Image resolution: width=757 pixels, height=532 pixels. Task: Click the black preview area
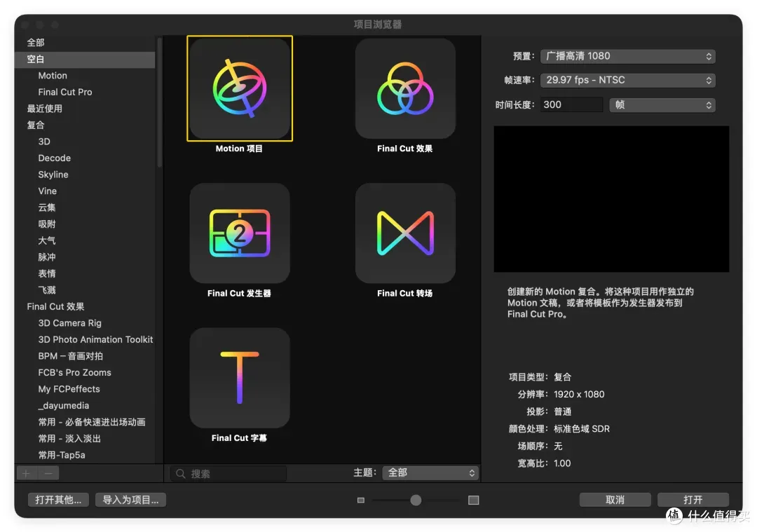[x=611, y=199]
